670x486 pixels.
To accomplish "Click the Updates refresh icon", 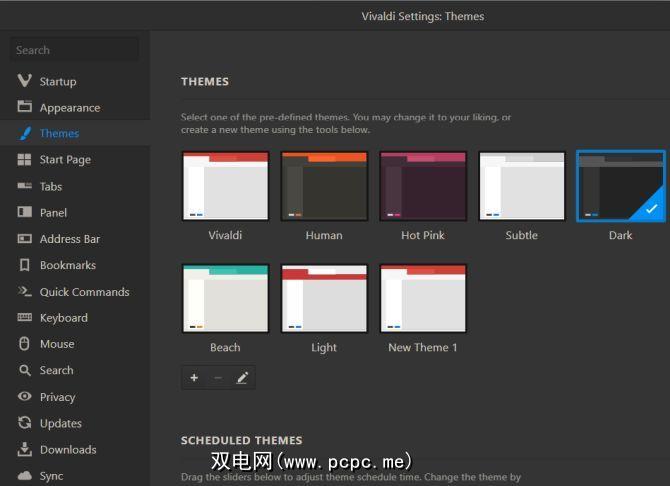I will coord(25,423).
